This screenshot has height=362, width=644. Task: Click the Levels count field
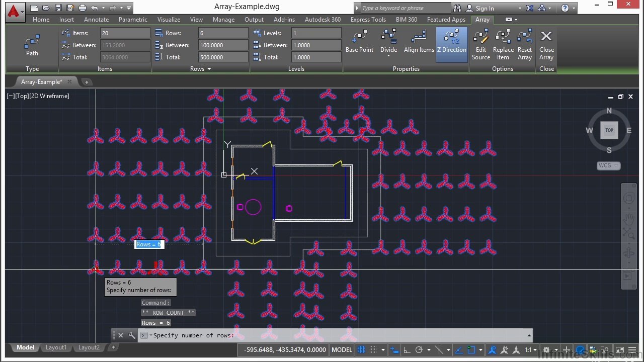(316, 33)
